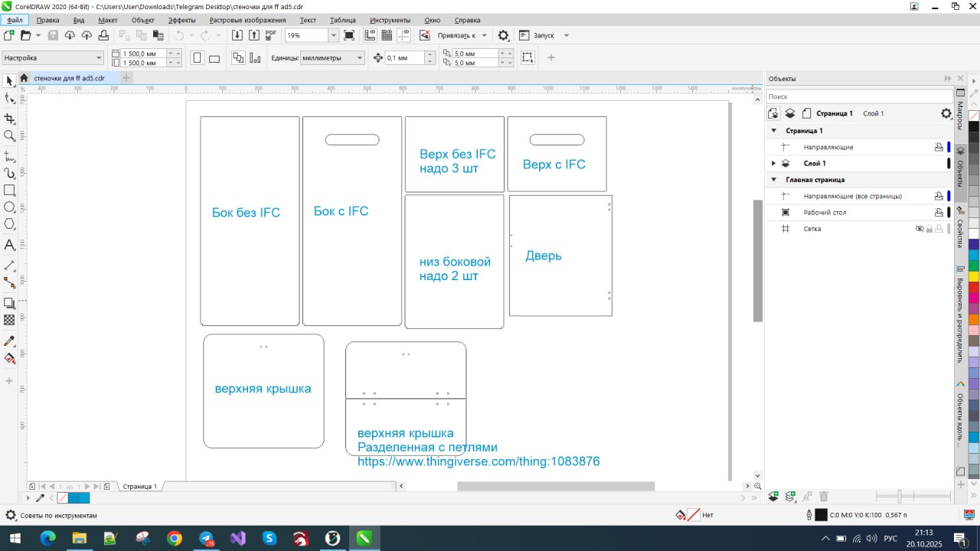
Task: Select the Pick tool in toolbox
Action: [x=10, y=81]
